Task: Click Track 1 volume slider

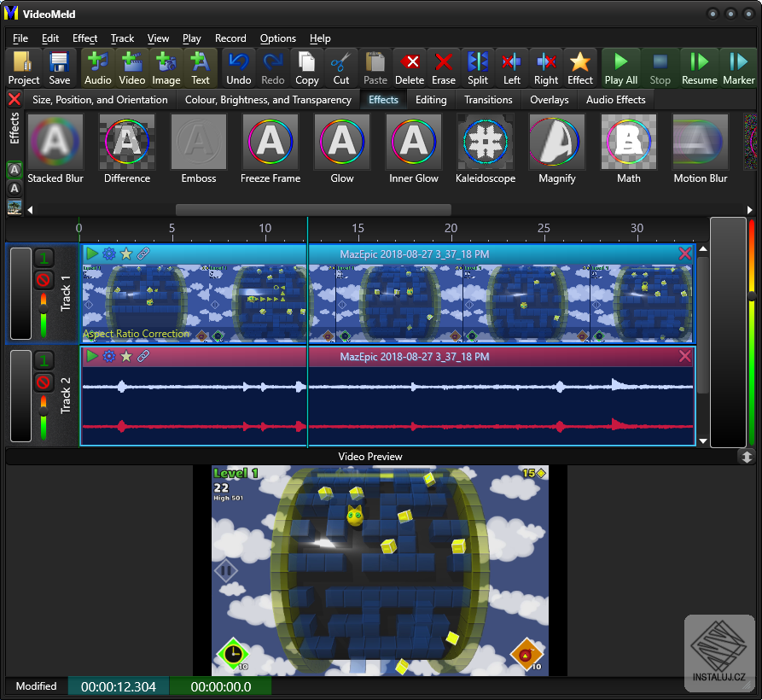Action: point(44,315)
